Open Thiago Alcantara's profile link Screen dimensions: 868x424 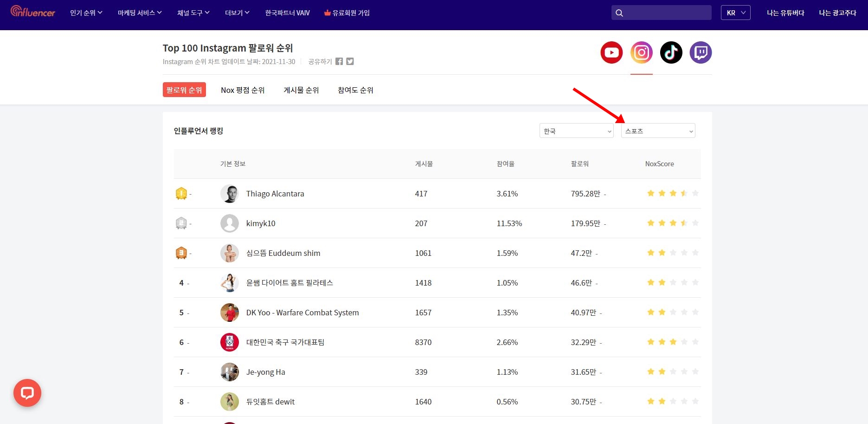(275, 194)
